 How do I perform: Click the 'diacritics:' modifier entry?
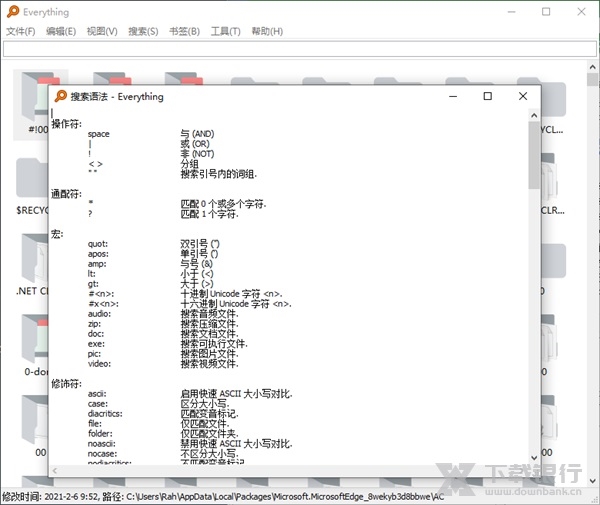pyautogui.click(x=105, y=414)
